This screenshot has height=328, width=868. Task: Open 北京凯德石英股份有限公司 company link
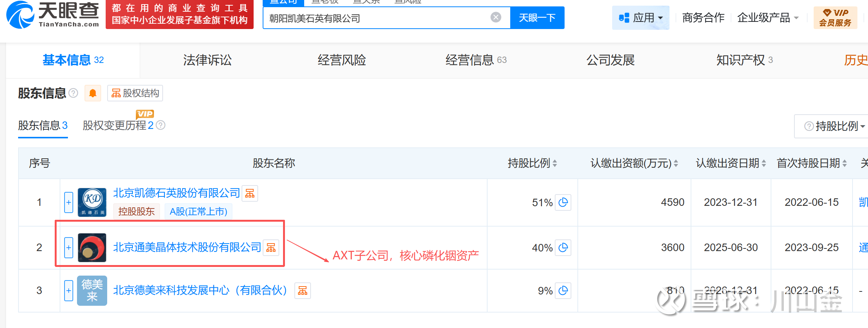click(x=177, y=193)
